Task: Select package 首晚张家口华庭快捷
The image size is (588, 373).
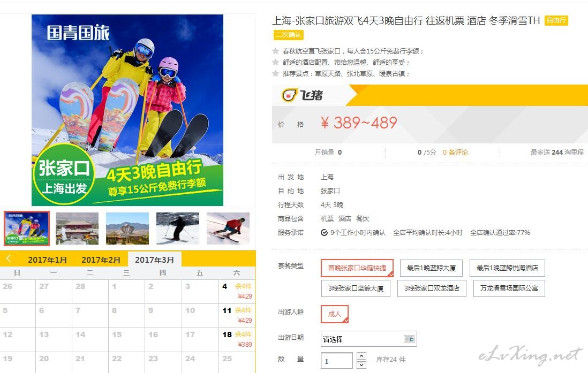Action: (357, 268)
